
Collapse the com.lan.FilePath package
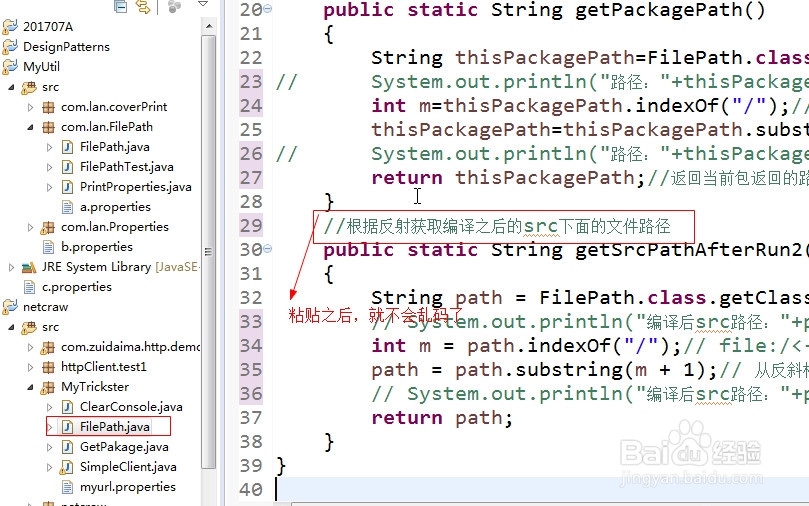click(x=30, y=127)
